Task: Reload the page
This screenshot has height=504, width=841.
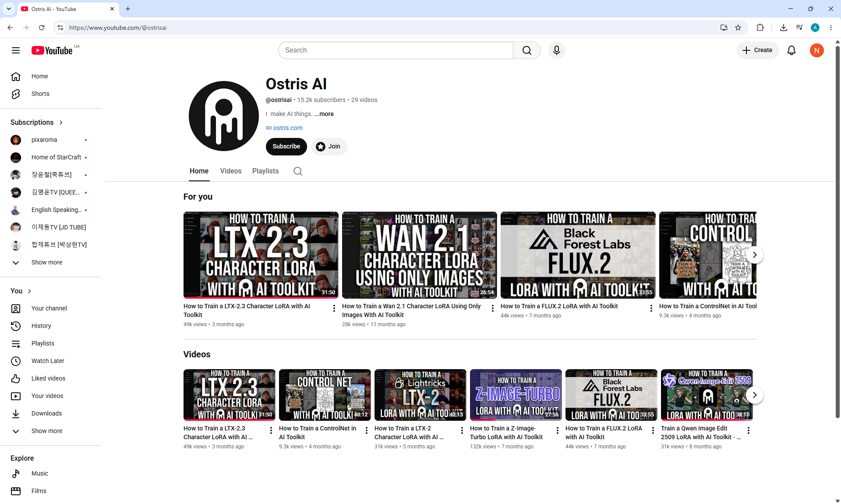Action: pyautogui.click(x=42, y=28)
